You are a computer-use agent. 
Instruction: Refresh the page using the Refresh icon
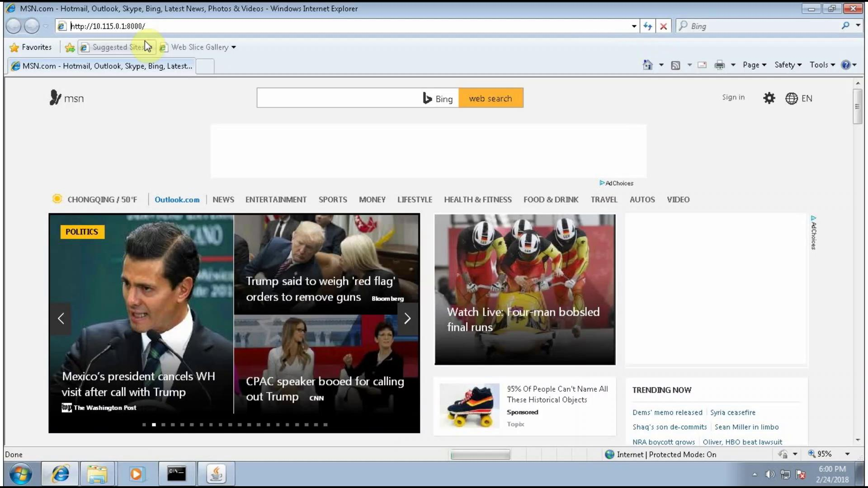pos(648,26)
